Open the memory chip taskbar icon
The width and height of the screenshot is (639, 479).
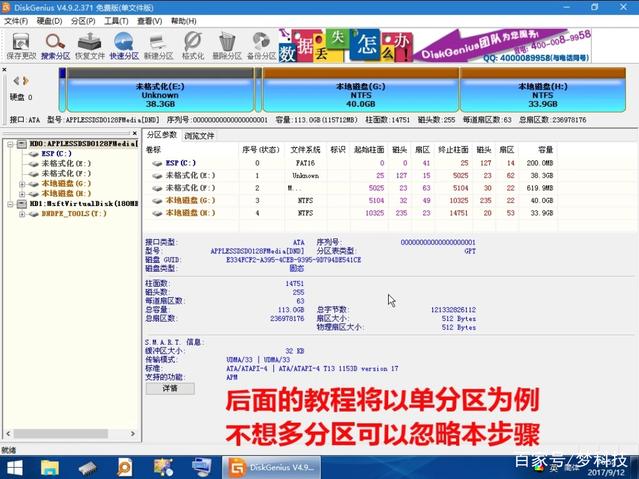click(87, 468)
